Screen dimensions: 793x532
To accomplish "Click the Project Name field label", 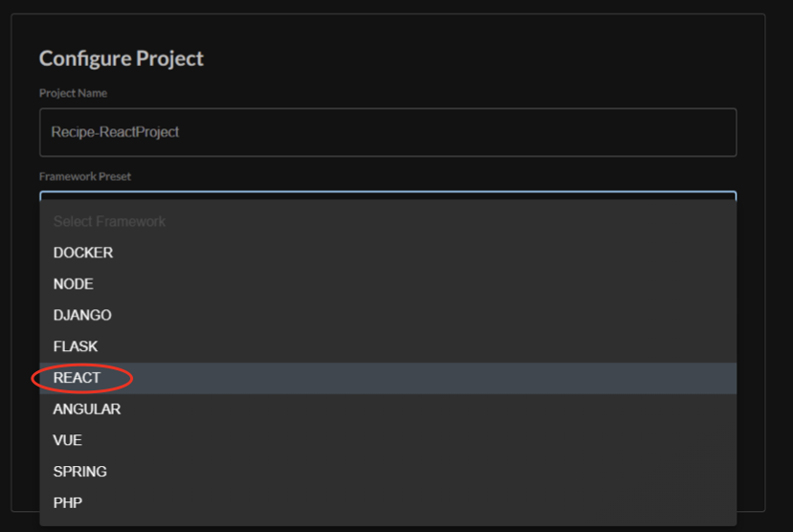I will click(x=73, y=94).
